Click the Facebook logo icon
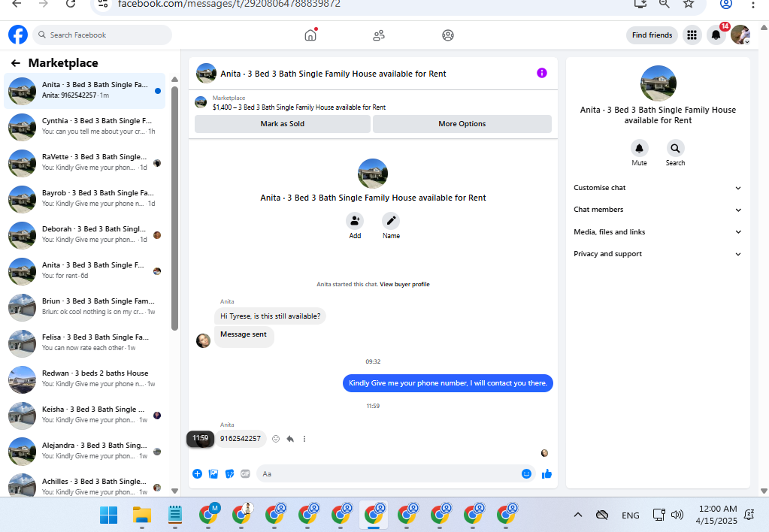This screenshot has width=769, height=532. [18, 35]
